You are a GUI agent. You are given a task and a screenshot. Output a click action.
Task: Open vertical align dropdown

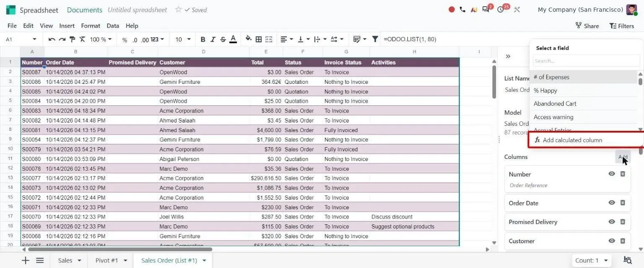point(304,39)
